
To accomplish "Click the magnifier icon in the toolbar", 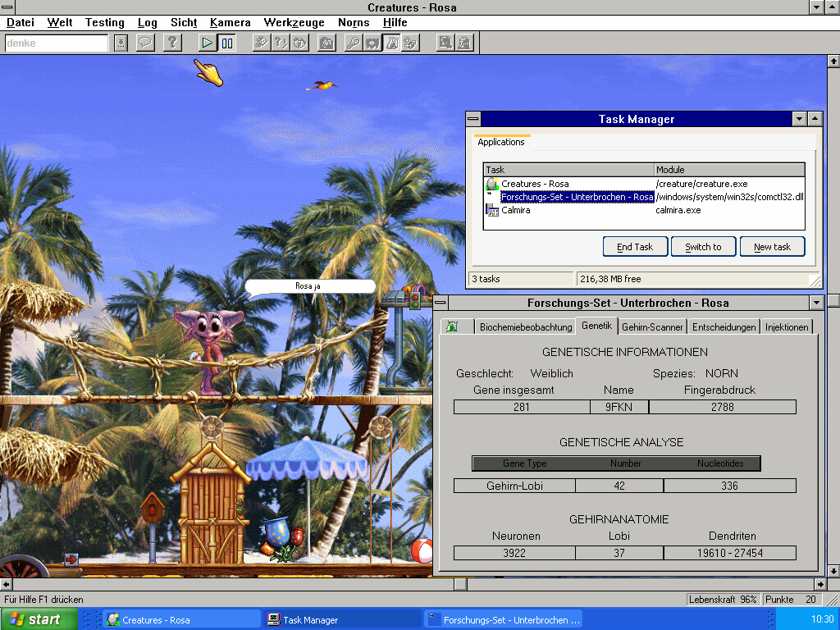I will (x=445, y=43).
